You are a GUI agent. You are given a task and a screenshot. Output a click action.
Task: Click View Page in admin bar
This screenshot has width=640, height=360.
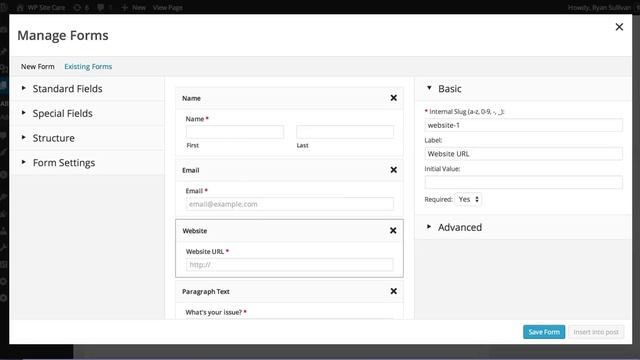[167, 7]
